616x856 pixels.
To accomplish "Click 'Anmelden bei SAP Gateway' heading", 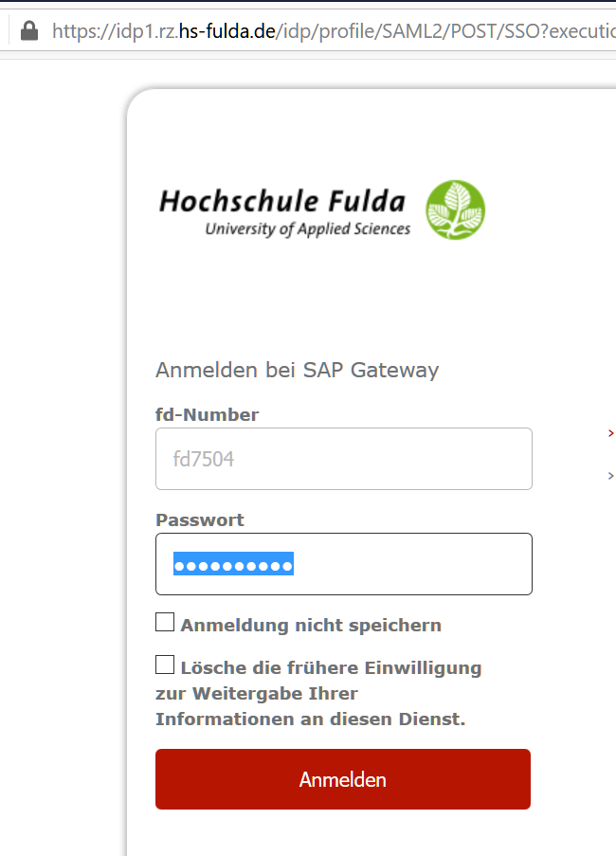I will [x=297, y=370].
